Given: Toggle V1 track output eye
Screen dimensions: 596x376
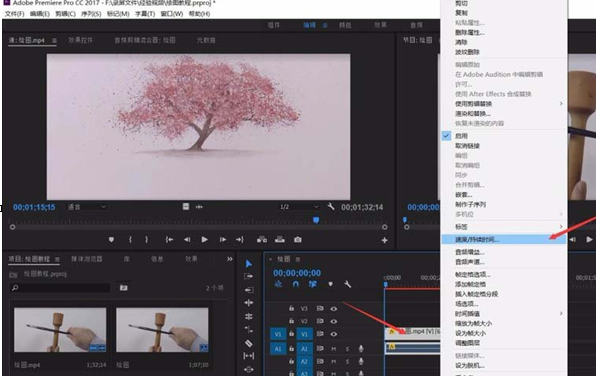Looking at the screenshot, I should coord(334,334).
